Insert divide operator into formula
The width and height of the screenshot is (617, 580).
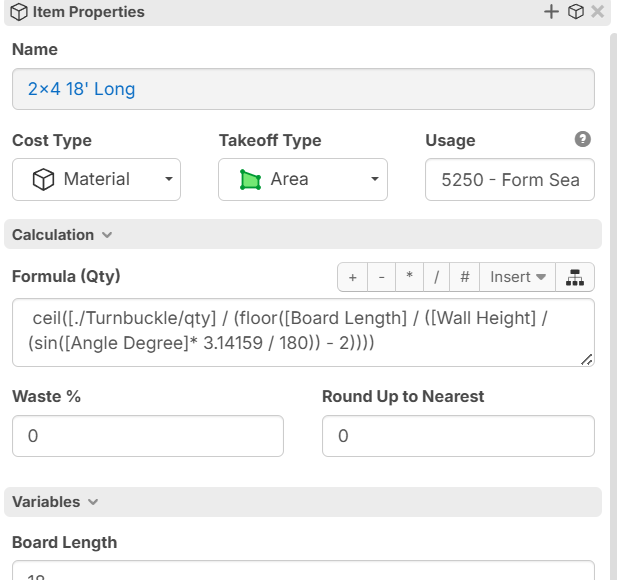tap(436, 277)
